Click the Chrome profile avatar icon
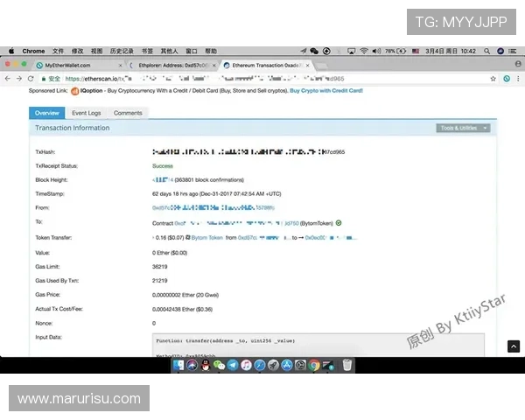This screenshot has height=420, width=525. pos(518,64)
